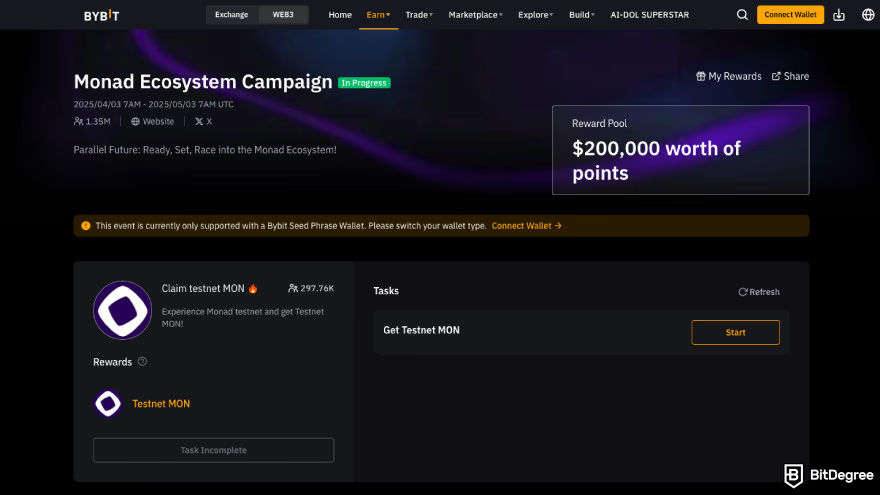Expand the Trade dropdown menu
Image resolution: width=880 pixels, height=495 pixels.
tap(419, 15)
